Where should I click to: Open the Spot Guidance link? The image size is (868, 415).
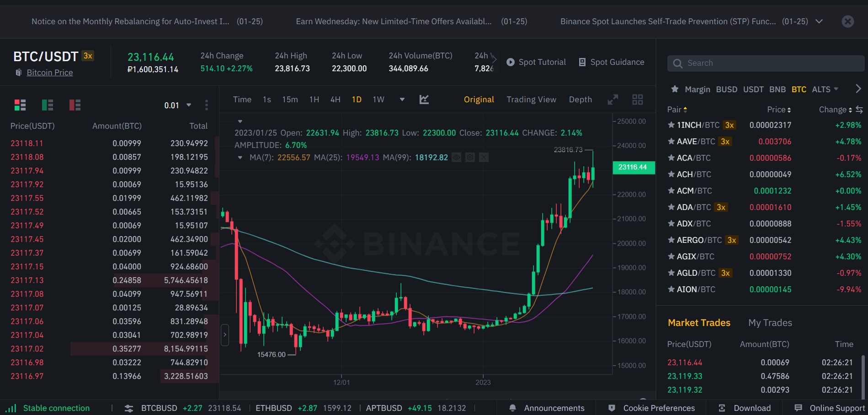click(x=617, y=62)
